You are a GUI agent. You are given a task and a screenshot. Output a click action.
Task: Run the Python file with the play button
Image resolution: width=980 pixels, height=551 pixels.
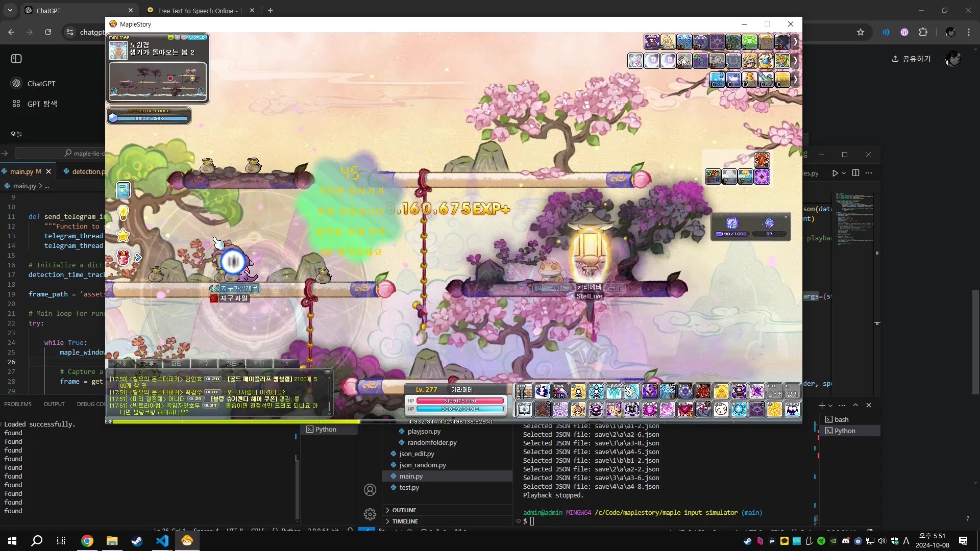tap(836, 173)
